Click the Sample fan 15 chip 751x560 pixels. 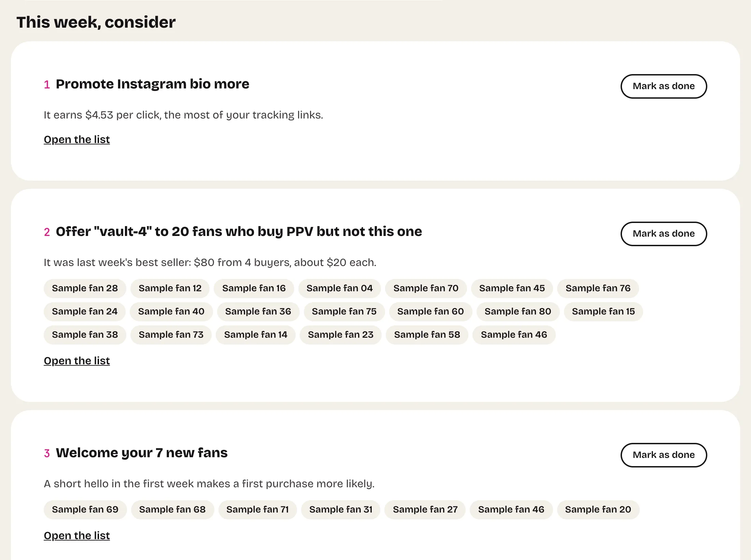pyautogui.click(x=604, y=311)
